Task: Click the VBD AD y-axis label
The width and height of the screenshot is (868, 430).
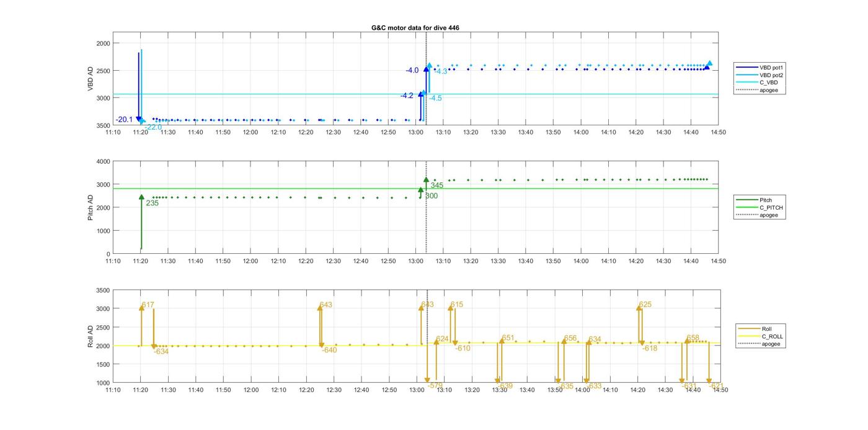Action: [91, 79]
